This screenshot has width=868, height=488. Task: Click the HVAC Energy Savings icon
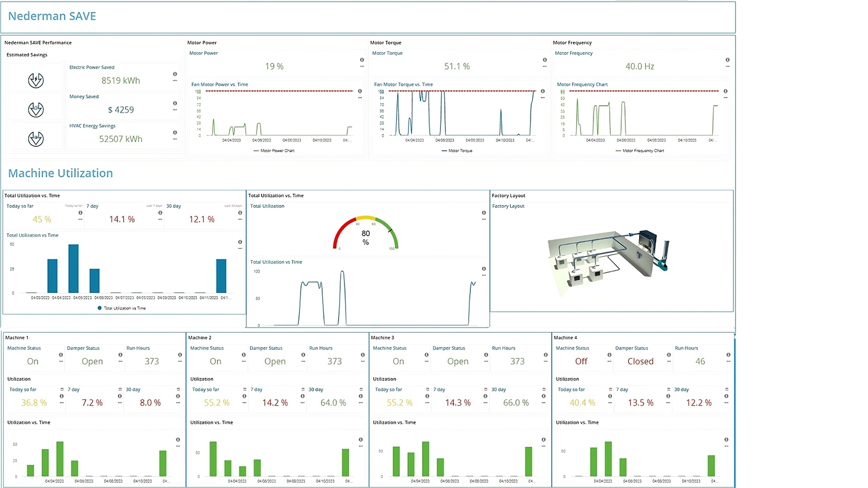coord(36,139)
